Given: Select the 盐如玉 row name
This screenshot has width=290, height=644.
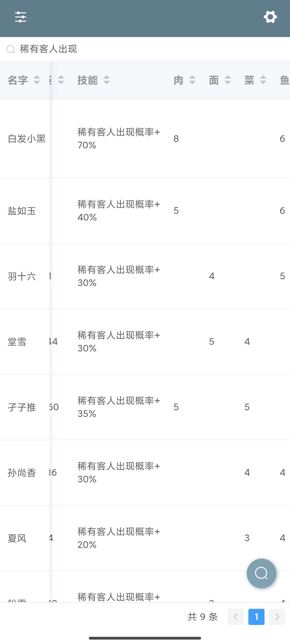Looking at the screenshot, I should tap(22, 211).
